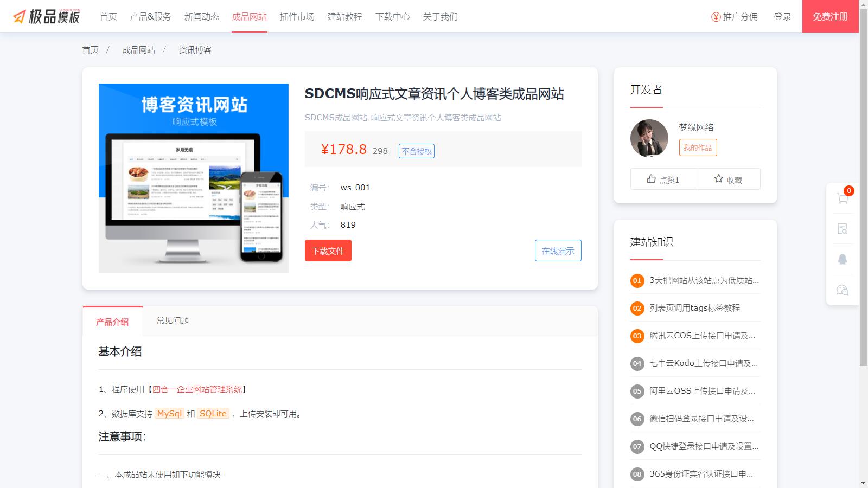Click the 下载文件 button
Screen dimensions: 868x488
[328, 251]
